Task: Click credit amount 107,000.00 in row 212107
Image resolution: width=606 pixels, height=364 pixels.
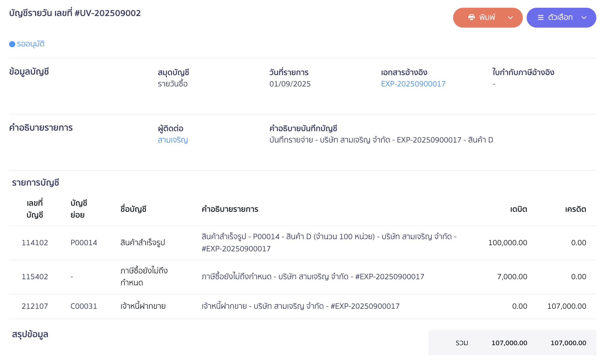Action: point(567,306)
